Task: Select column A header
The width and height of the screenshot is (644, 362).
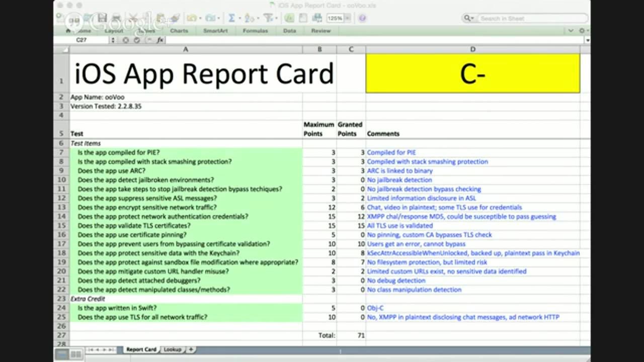Action: tap(186, 49)
